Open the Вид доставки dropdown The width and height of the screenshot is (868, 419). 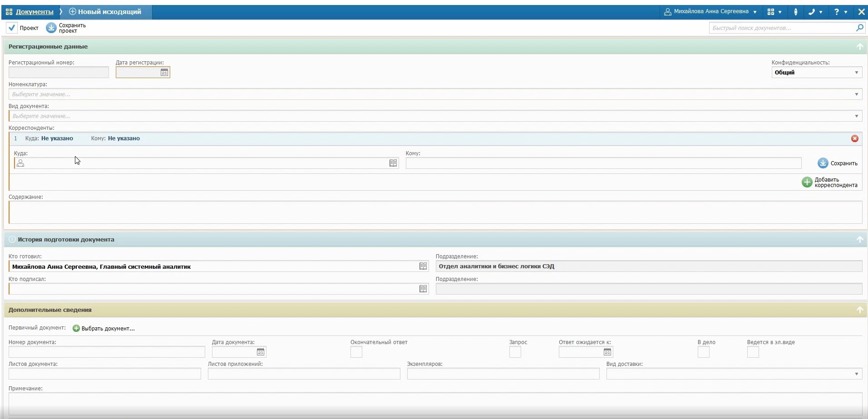[734, 374]
